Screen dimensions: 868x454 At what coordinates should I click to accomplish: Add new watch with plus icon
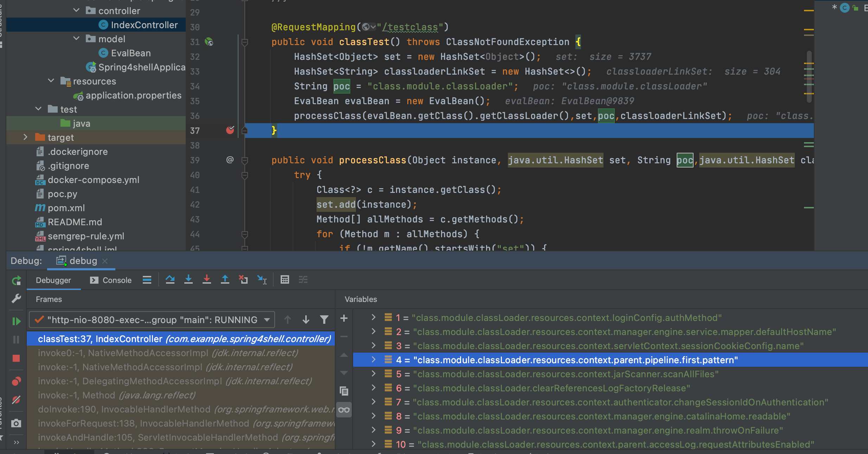[344, 318]
